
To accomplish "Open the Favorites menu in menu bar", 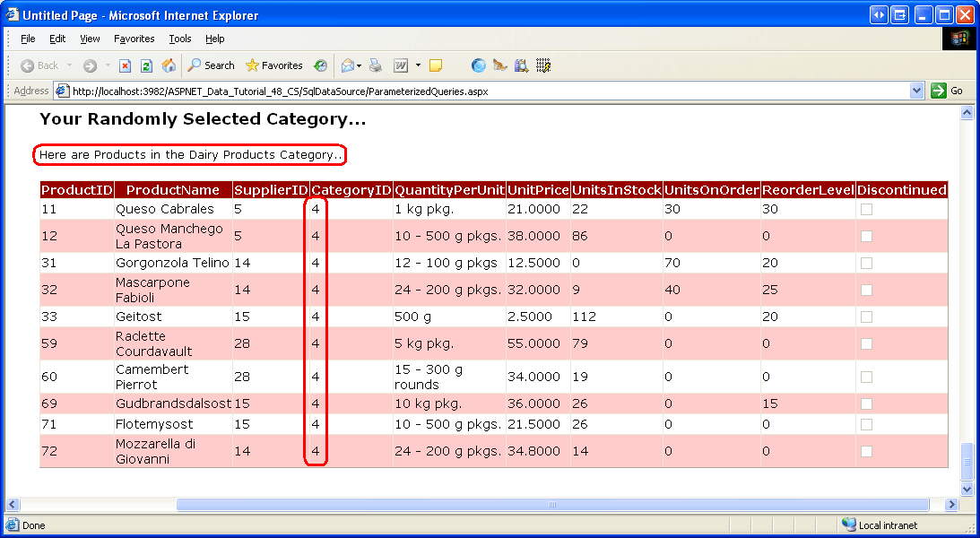I will tap(134, 39).
